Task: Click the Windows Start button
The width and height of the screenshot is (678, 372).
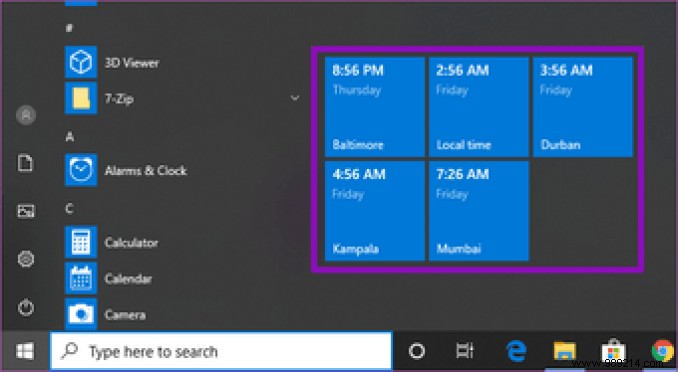Action: pos(25,351)
